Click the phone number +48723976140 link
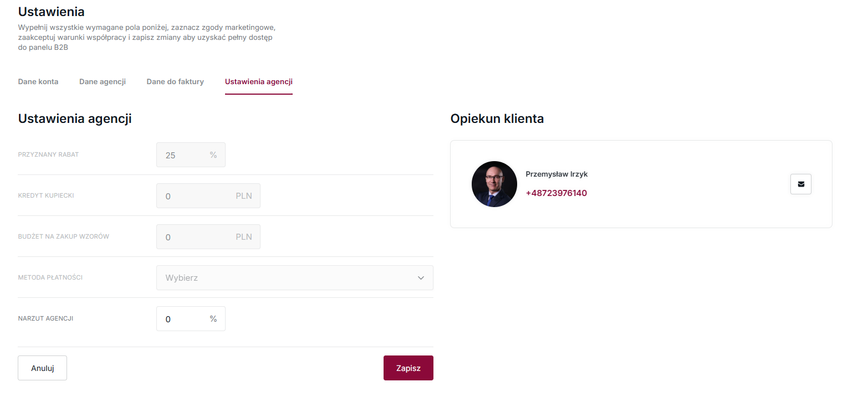The image size is (868, 397). (556, 193)
